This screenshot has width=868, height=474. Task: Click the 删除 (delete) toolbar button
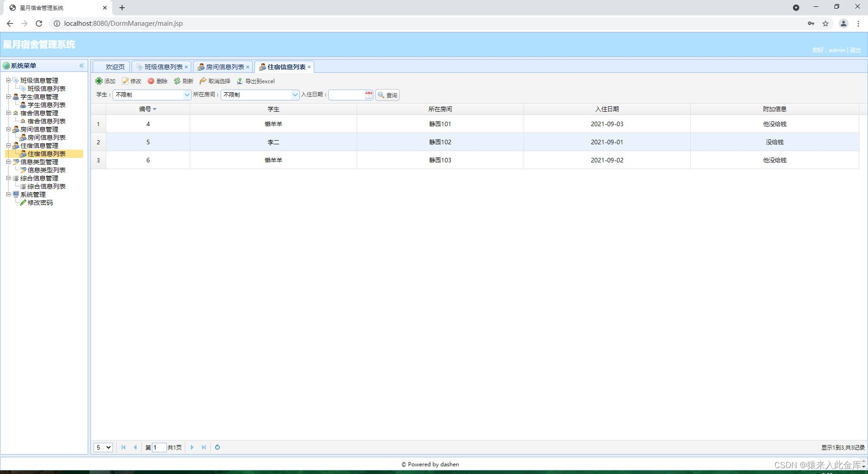pos(158,81)
